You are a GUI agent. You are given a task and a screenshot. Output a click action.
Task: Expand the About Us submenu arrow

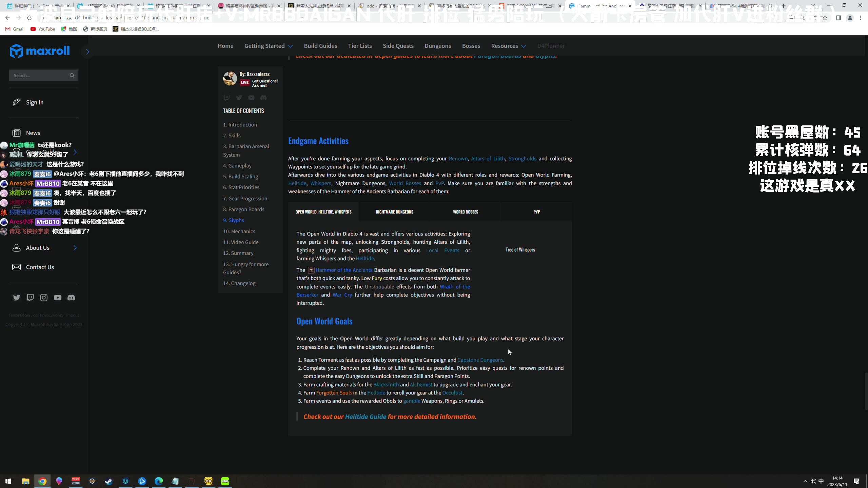point(75,248)
